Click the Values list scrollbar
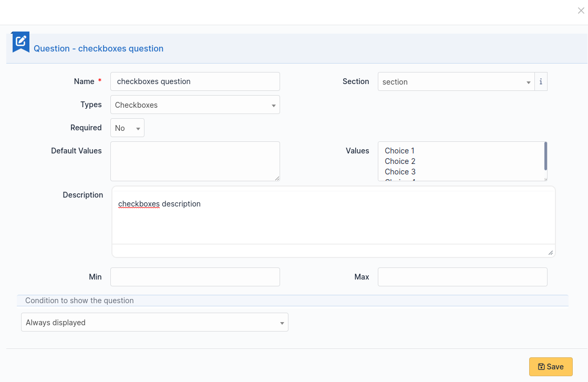 click(545, 158)
